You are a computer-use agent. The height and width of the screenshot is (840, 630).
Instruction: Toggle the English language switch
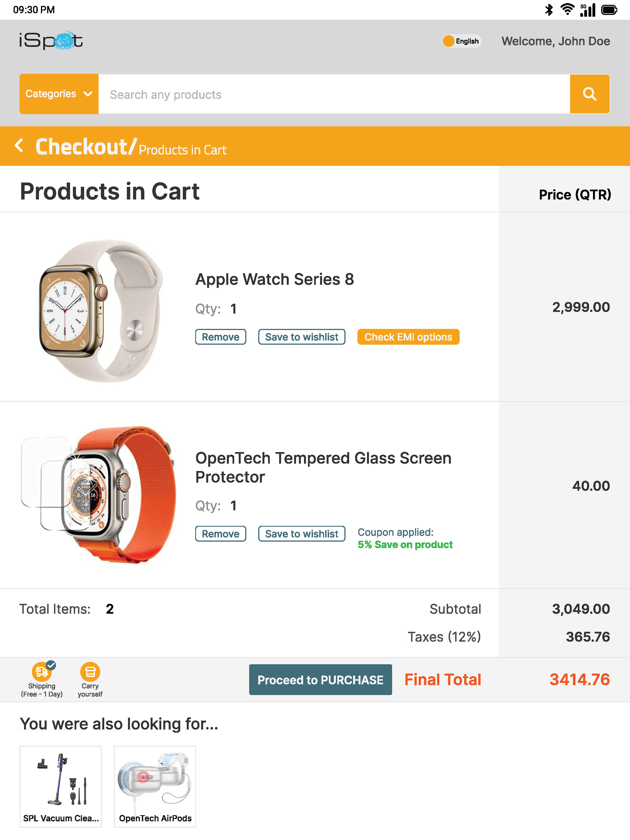(x=461, y=41)
